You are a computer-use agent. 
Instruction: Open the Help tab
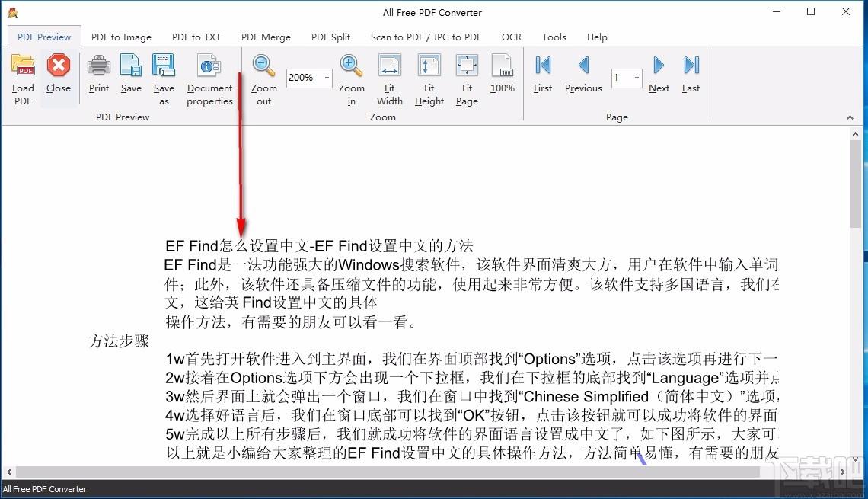597,37
